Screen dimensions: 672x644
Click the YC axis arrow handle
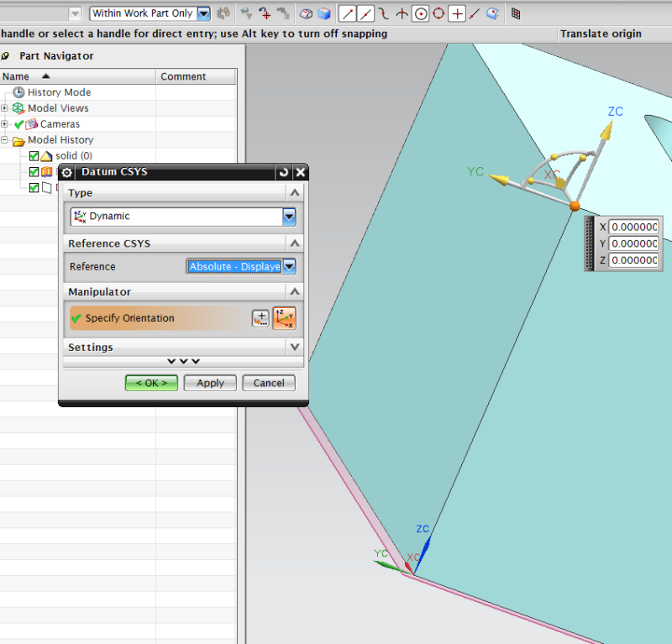pyautogui.click(x=499, y=180)
